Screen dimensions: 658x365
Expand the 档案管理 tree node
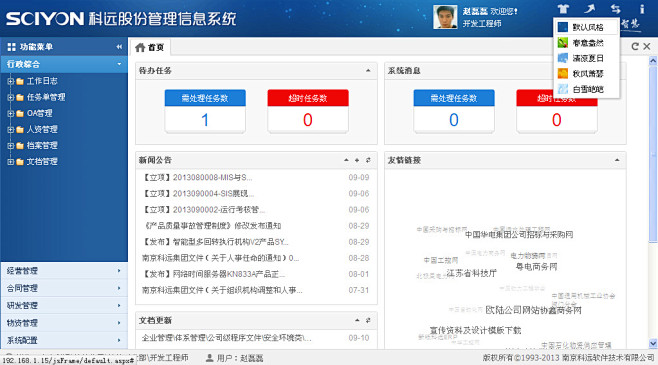pos(10,146)
